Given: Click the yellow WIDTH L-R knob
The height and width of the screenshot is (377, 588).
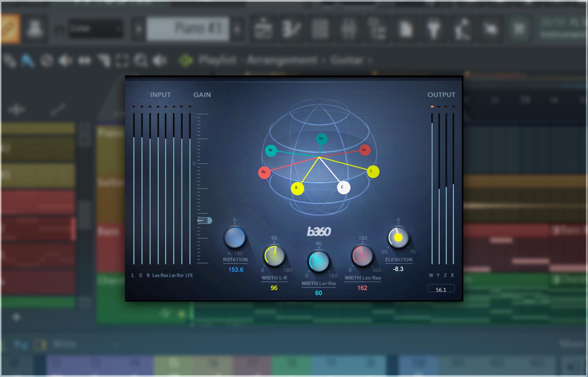Looking at the screenshot, I should pyautogui.click(x=274, y=256).
